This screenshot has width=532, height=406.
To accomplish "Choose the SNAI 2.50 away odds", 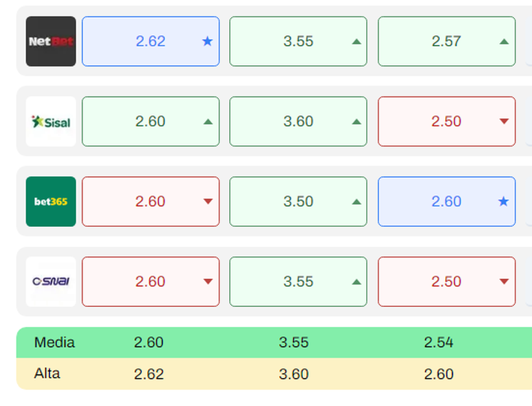I will (446, 282).
